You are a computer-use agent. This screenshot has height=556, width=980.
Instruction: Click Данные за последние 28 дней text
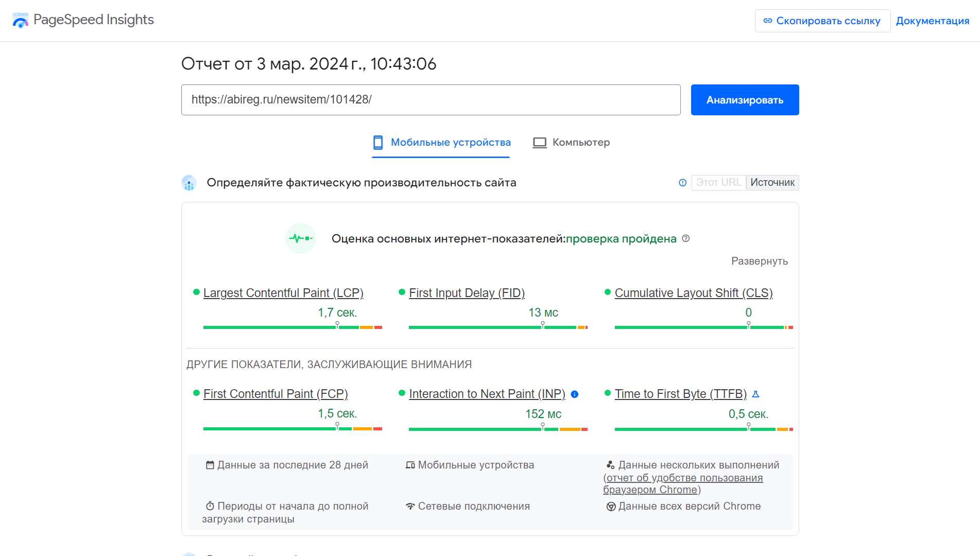(293, 465)
